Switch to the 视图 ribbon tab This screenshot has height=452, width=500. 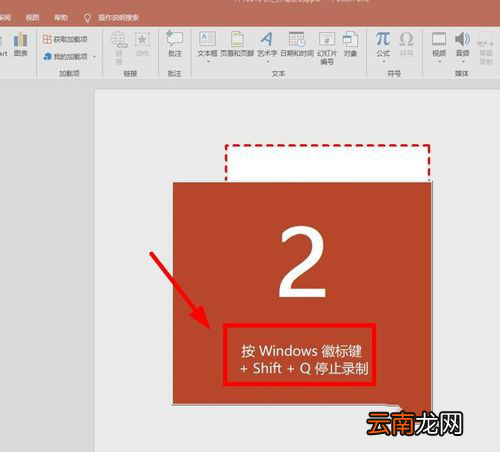32,17
